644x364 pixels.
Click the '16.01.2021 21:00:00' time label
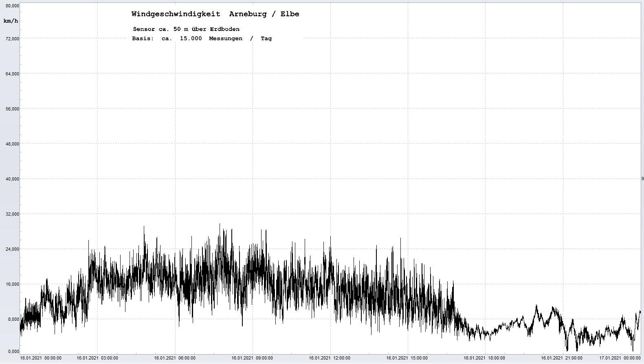[562, 358]
